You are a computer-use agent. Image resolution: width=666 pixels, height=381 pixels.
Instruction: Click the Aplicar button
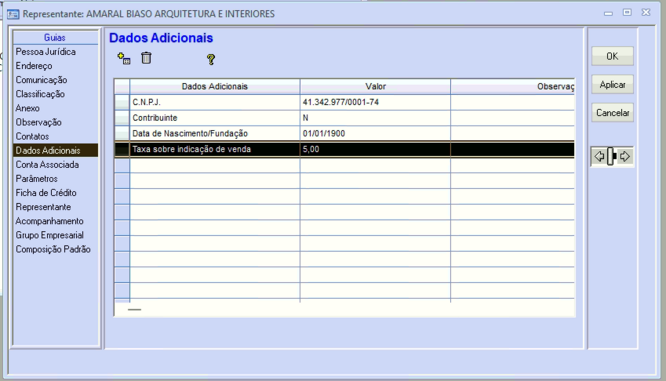coord(612,85)
